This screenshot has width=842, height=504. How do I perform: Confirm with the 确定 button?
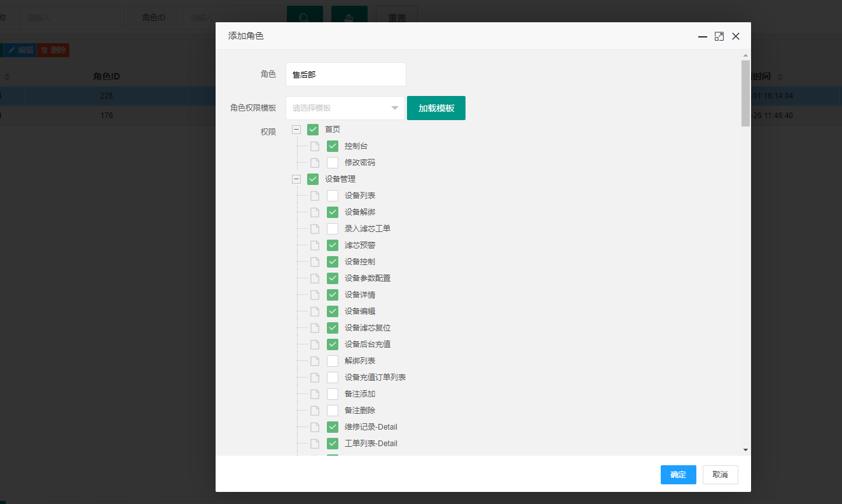(679, 475)
